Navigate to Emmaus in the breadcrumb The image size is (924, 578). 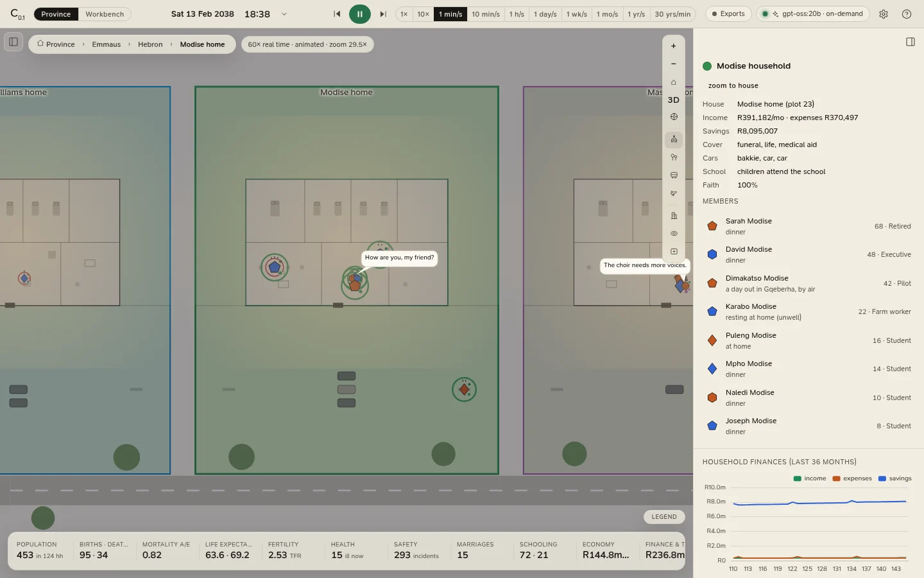pyautogui.click(x=107, y=44)
